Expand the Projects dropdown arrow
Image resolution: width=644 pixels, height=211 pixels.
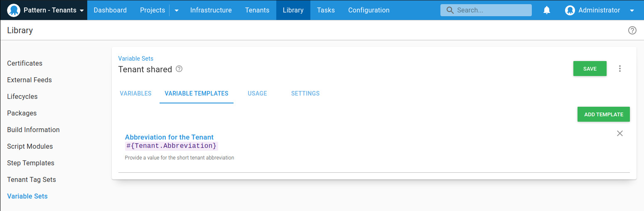[177, 10]
